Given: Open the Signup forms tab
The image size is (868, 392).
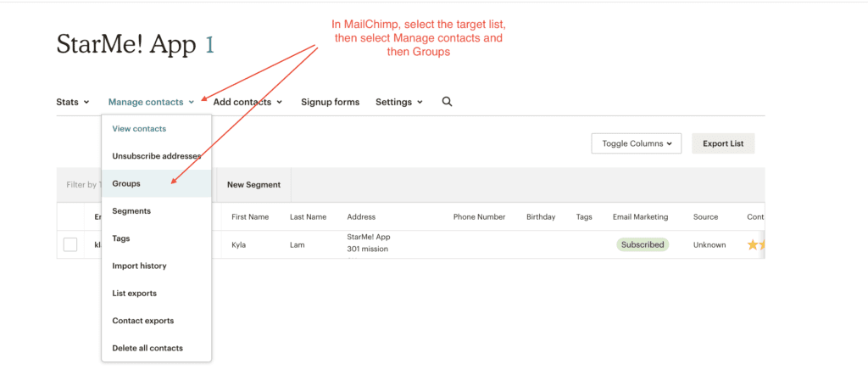Looking at the screenshot, I should (x=330, y=102).
